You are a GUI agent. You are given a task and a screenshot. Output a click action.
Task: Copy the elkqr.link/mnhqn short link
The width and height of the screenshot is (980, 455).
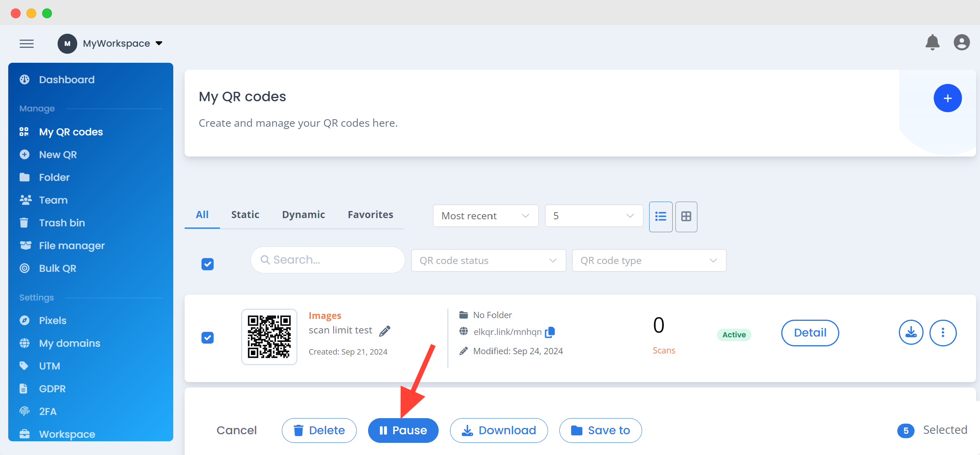(x=550, y=332)
